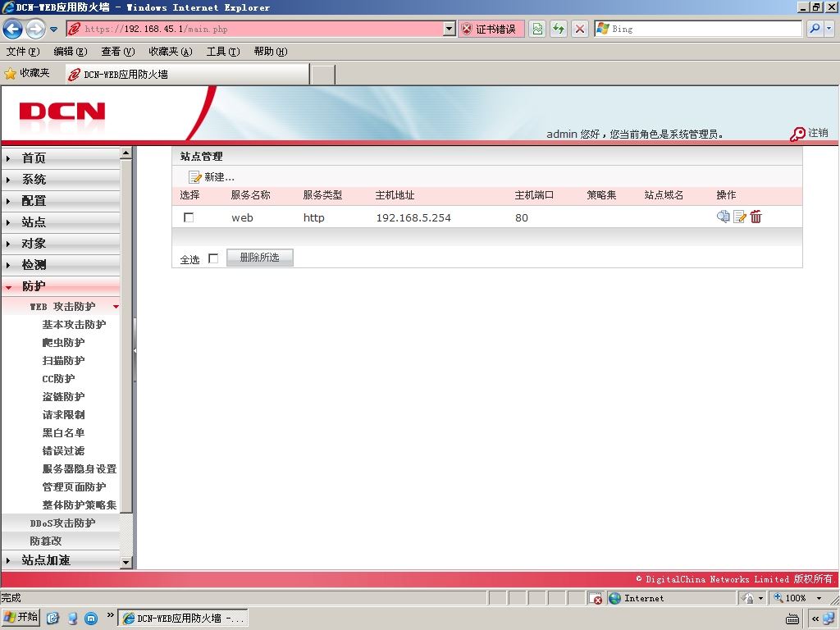Open the 查看 menu
840x630 pixels.
pos(118,52)
